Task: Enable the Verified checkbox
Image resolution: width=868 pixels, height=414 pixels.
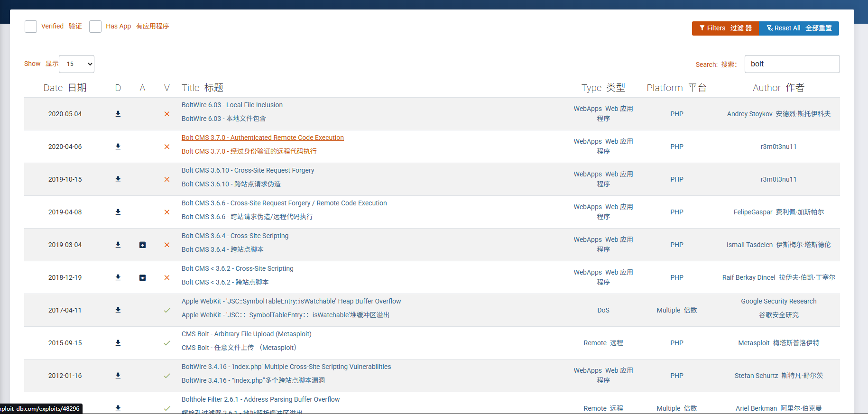Action: [31, 27]
